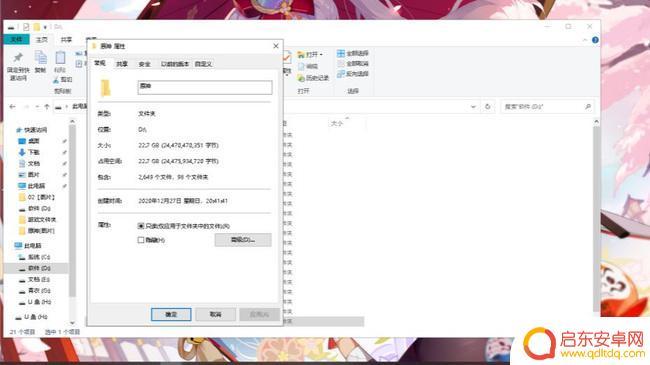Click the Back arrow in Explorer
650x365 pixels.
click(x=12, y=107)
